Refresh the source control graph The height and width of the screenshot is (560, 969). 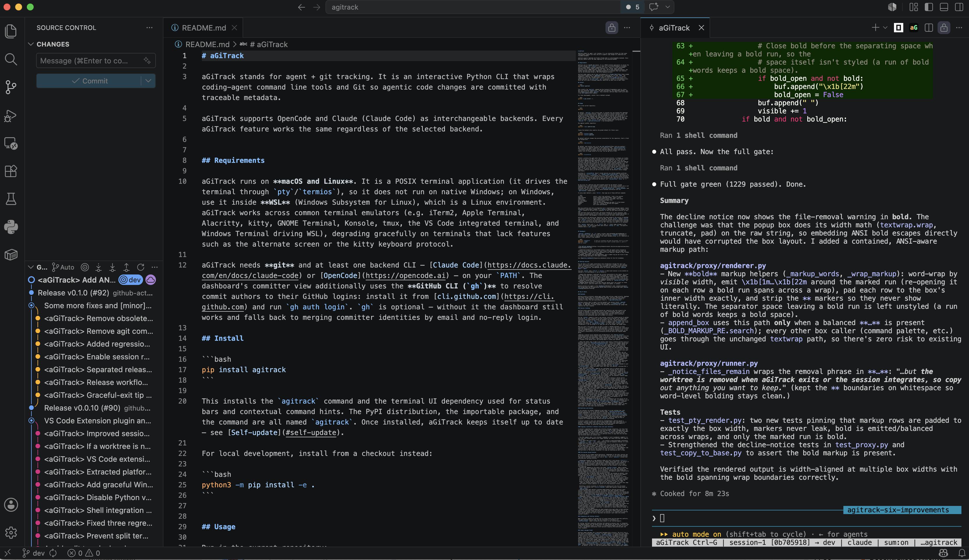coord(141,267)
